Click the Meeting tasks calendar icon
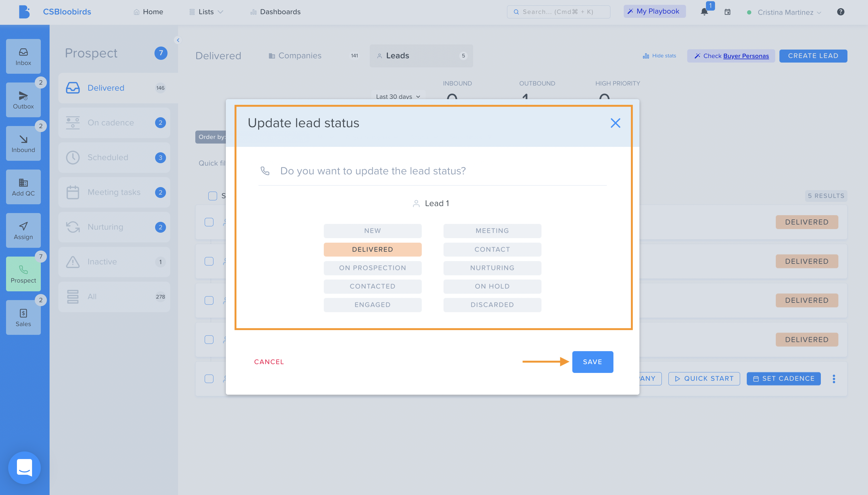Image resolution: width=868 pixels, height=495 pixels. point(73,192)
